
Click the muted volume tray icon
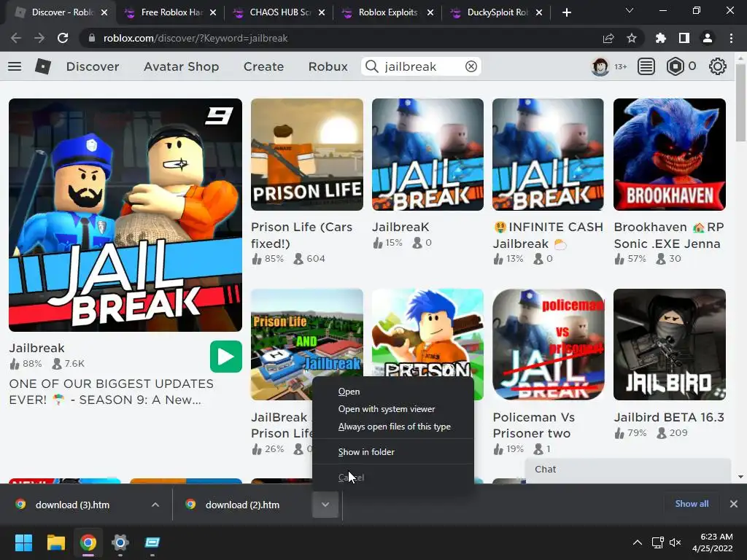[x=675, y=542]
